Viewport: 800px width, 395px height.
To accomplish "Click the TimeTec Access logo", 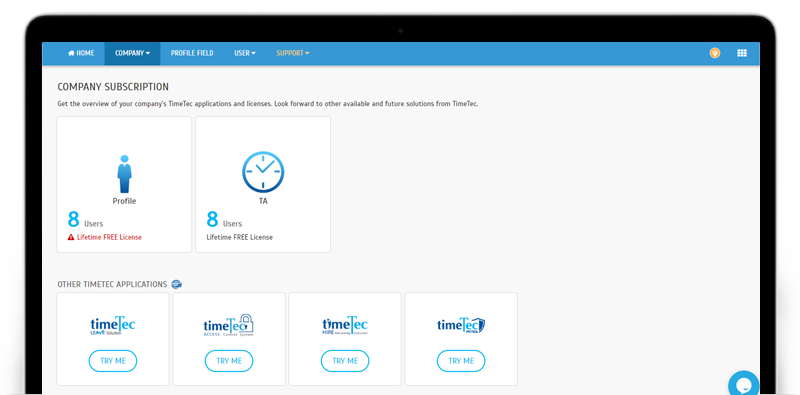I will point(229,325).
